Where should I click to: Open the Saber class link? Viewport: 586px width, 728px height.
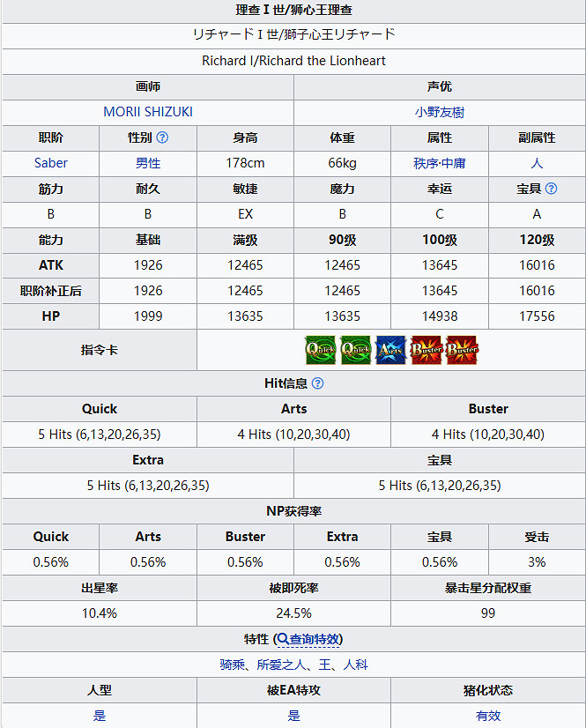[51, 163]
